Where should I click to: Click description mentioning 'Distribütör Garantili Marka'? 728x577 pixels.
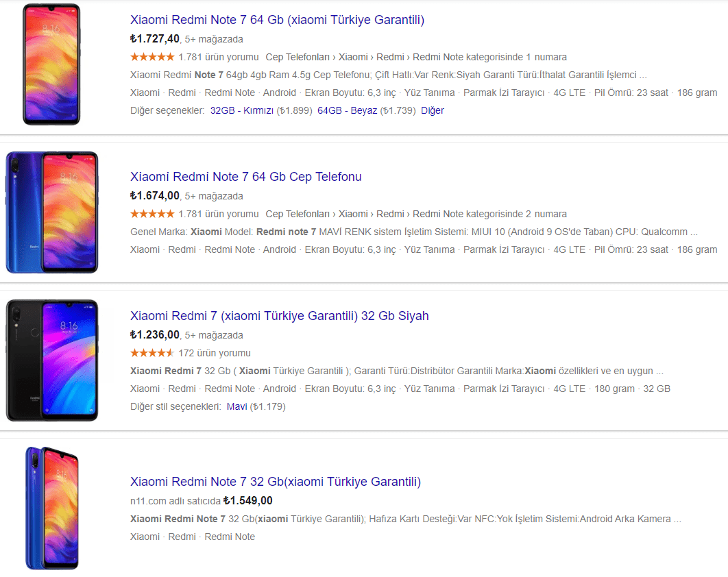397,371
